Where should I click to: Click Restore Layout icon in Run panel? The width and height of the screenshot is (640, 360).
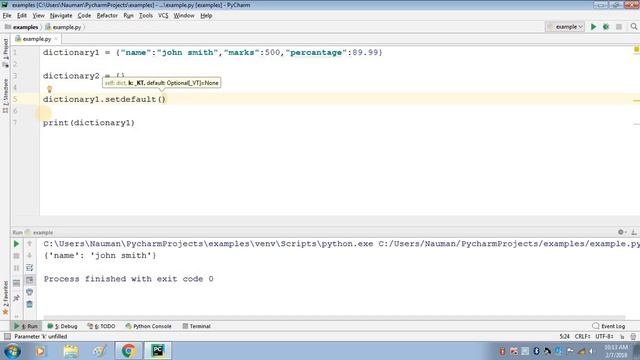[x=16, y=282]
